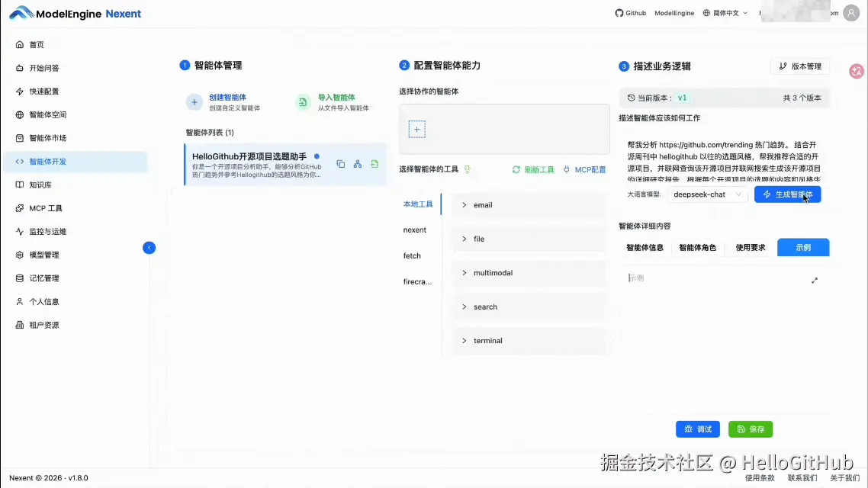The image size is (868, 488).
Task: Click the current version v1 badge
Action: (682, 98)
